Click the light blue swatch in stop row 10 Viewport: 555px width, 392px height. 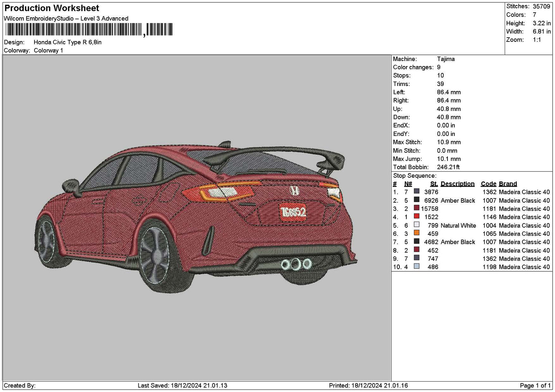click(x=416, y=266)
